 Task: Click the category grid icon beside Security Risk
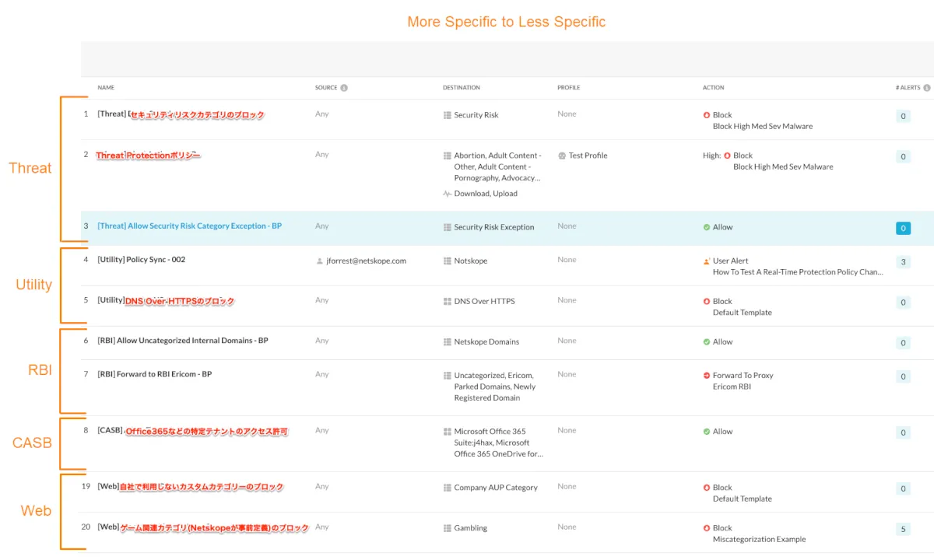(x=448, y=115)
